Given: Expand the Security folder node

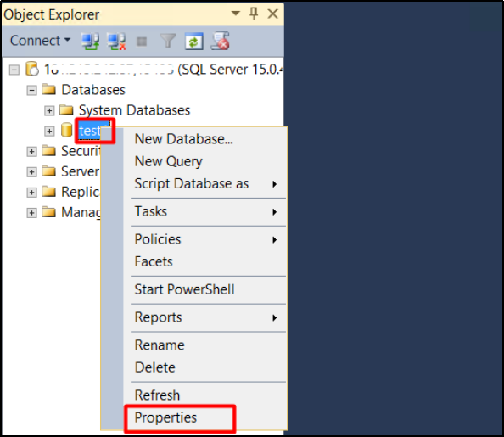Looking at the screenshot, I should point(31,151).
